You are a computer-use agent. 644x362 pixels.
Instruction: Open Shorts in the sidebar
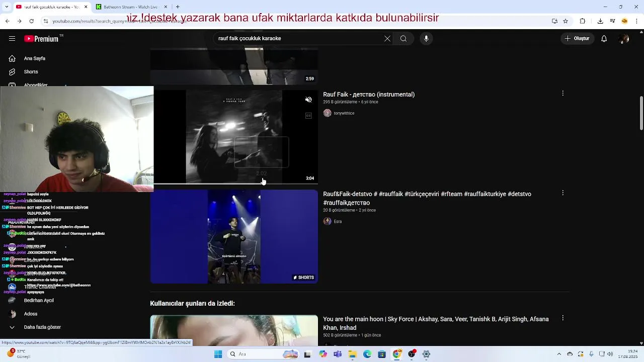31,72
